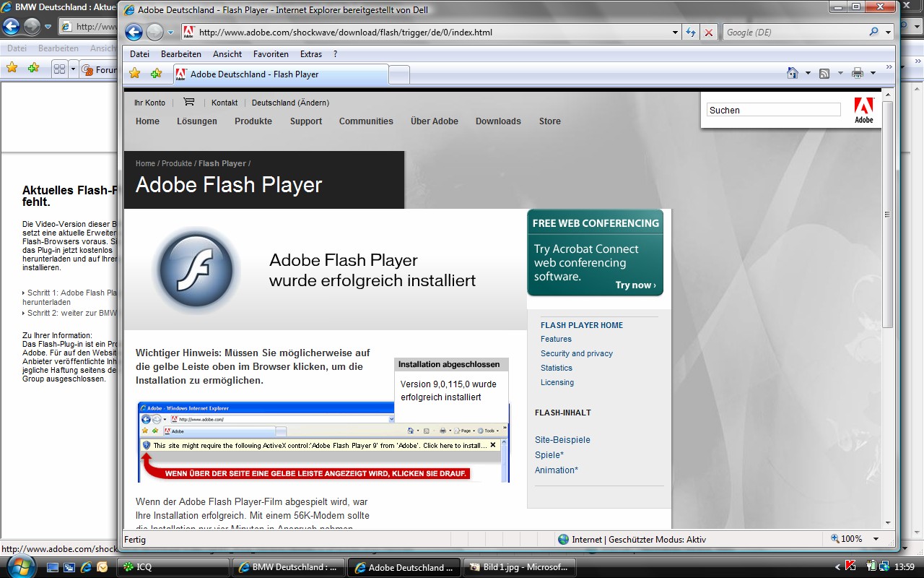Click Show Desktop quick launch icon
The image size is (924, 578).
tap(53, 567)
